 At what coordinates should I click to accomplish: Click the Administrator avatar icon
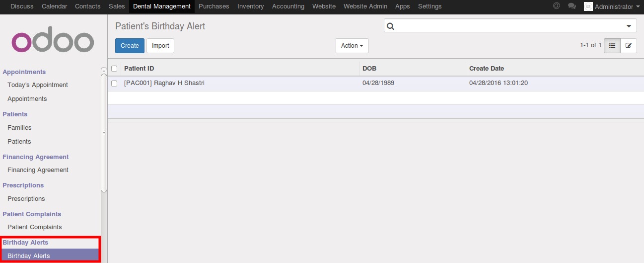point(588,6)
